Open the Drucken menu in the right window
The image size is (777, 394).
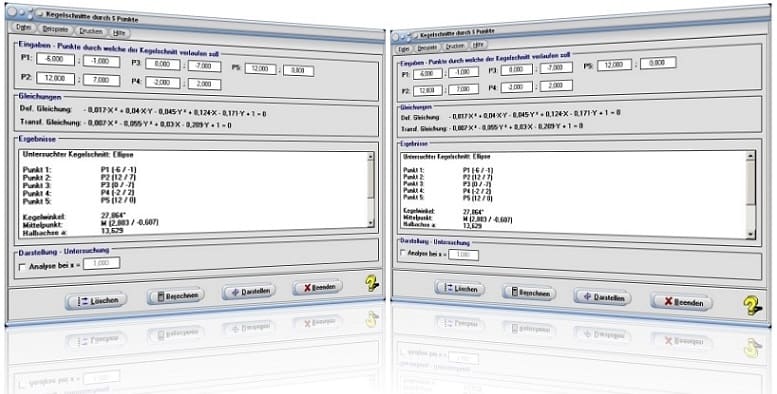(x=454, y=47)
